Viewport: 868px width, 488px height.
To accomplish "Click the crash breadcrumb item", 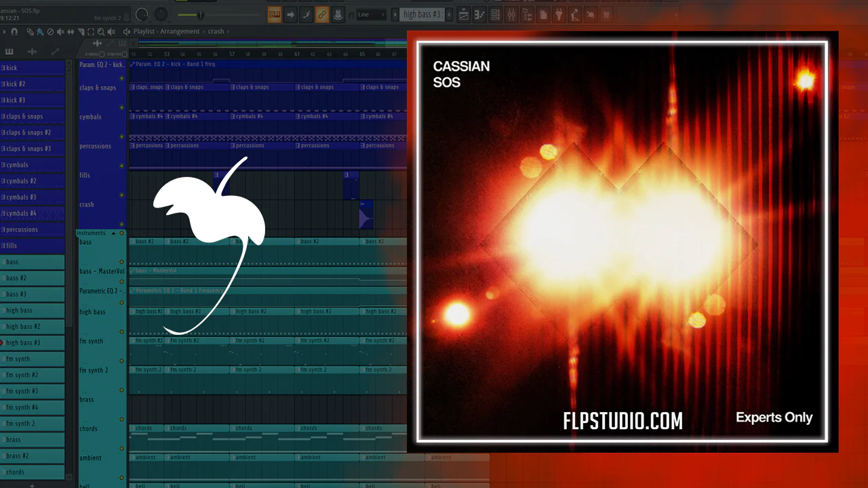I will pos(216,31).
